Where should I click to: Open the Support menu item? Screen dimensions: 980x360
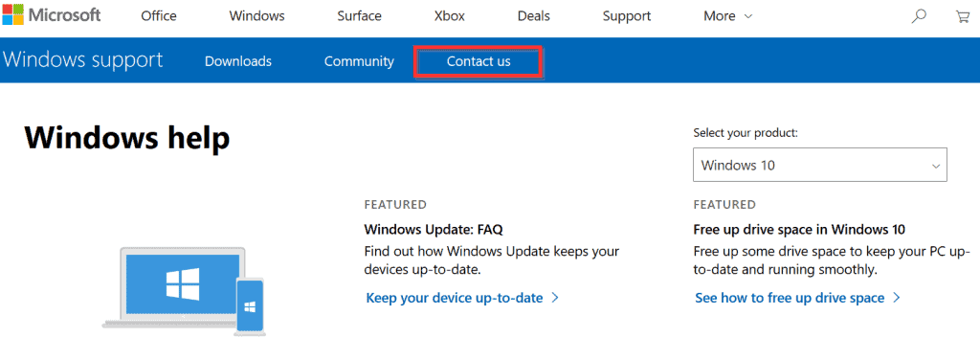pyautogui.click(x=627, y=16)
